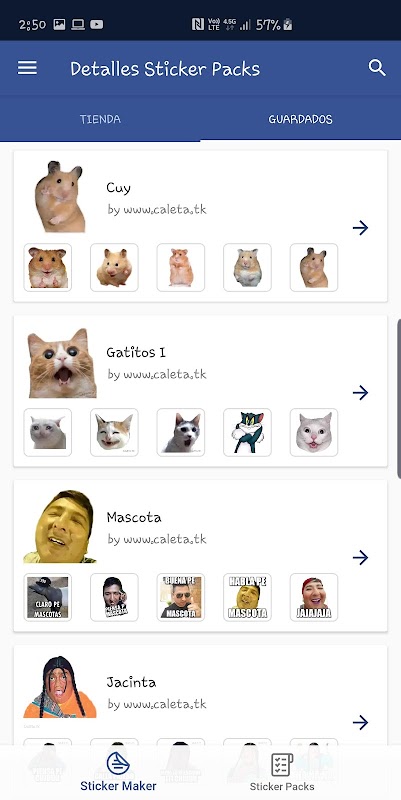Switch to the GUARDADOS tab
This screenshot has width=401, height=800.
point(300,119)
